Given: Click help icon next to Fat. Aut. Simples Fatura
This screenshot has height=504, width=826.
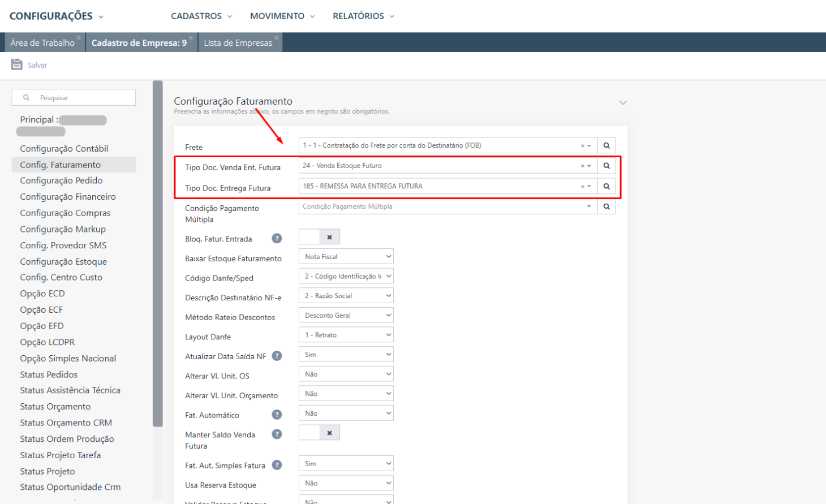Looking at the screenshot, I should tap(277, 465).
